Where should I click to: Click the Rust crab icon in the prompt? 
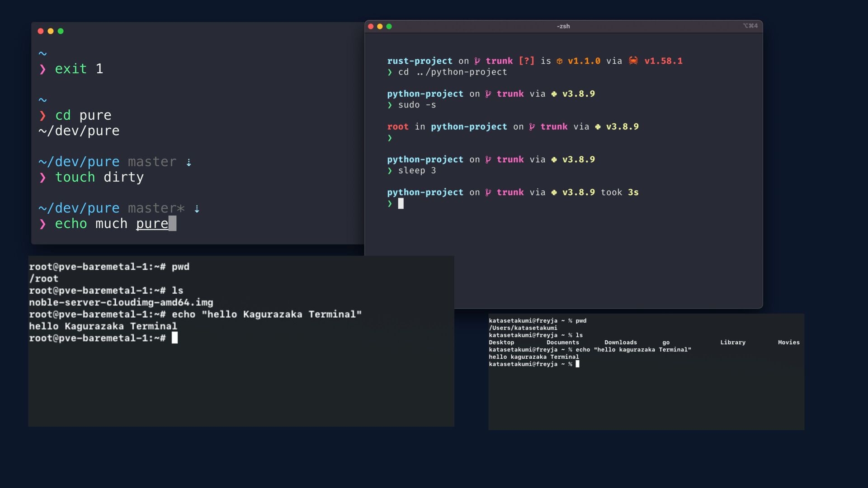tap(633, 61)
